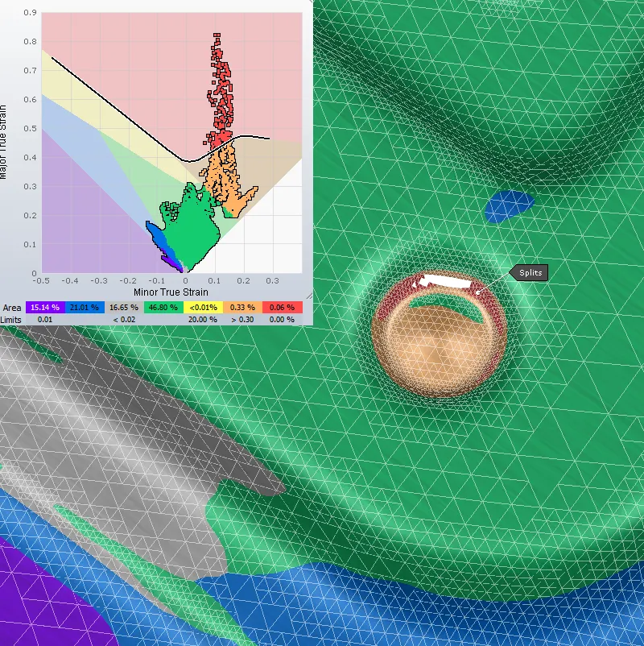
Task: Click the Minor True Strain axis label
Action: 170,292
